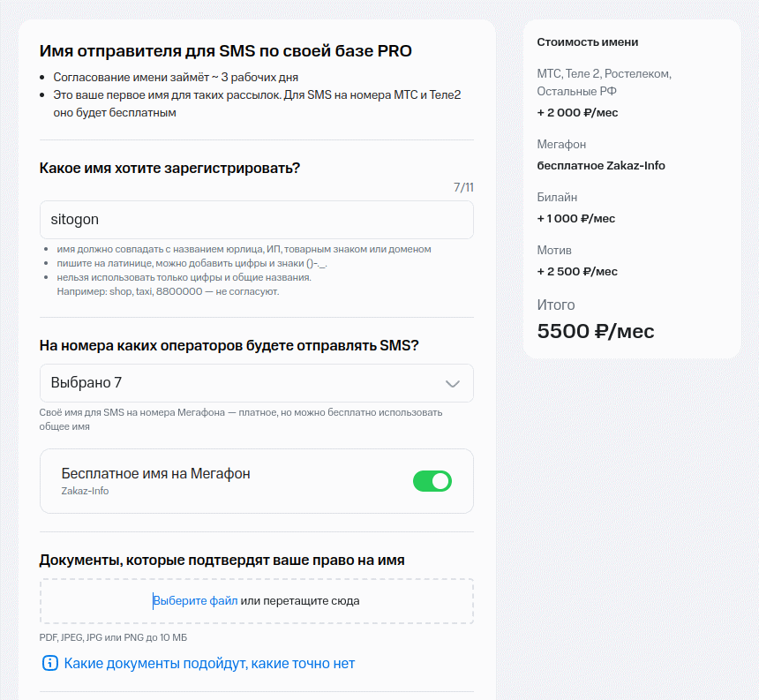Click the "бесплатное Zakaz-Info" Мегафон entry
The height and width of the screenshot is (700, 759).
[x=601, y=165]
